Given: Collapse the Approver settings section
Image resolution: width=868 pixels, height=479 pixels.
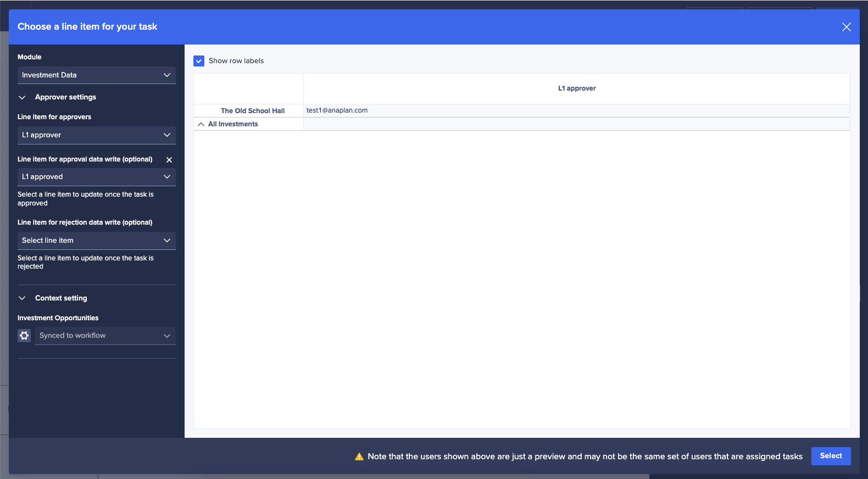Looking at the screenshot, I should click(22, 97).
